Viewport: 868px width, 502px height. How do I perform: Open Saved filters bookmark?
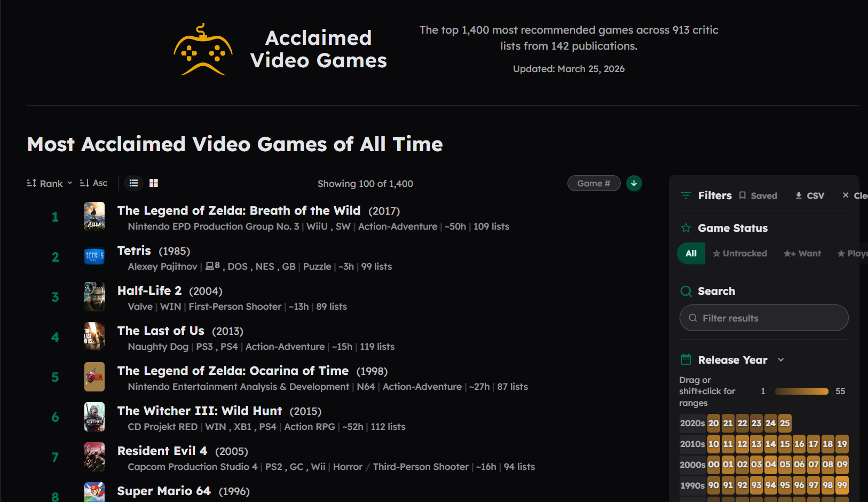pyautogui.click(x=758, y=196)
